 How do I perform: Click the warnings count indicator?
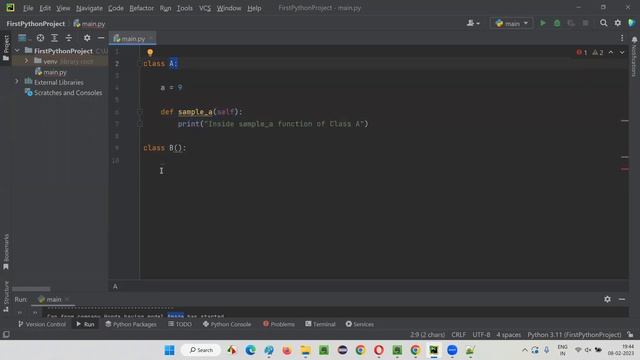(x=598, y=52)
